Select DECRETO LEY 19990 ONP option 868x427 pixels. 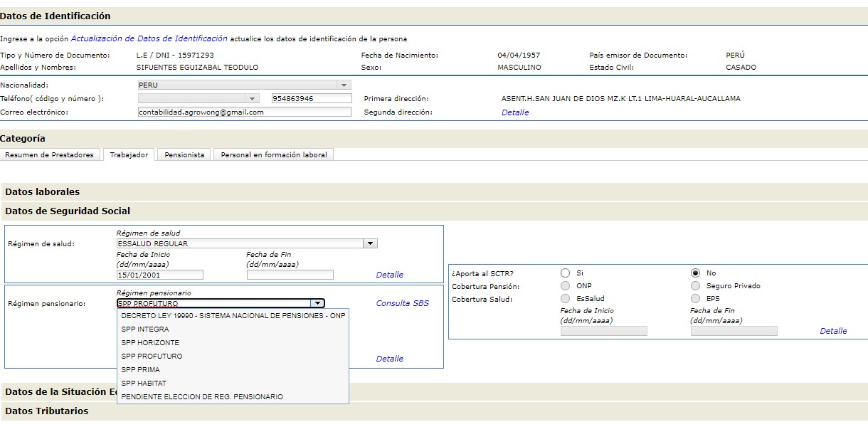(233, 315)
